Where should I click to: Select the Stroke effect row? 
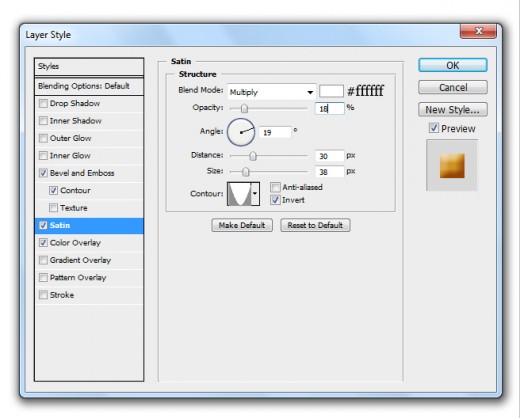pos(89,295)
